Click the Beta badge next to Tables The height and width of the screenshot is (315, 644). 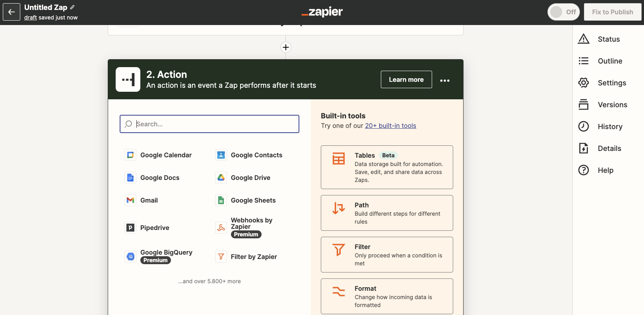(388, 155)
